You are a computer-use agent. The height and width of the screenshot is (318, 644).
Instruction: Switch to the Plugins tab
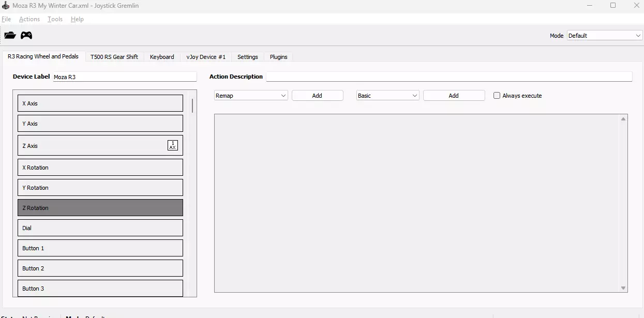[x=279, y=57]
